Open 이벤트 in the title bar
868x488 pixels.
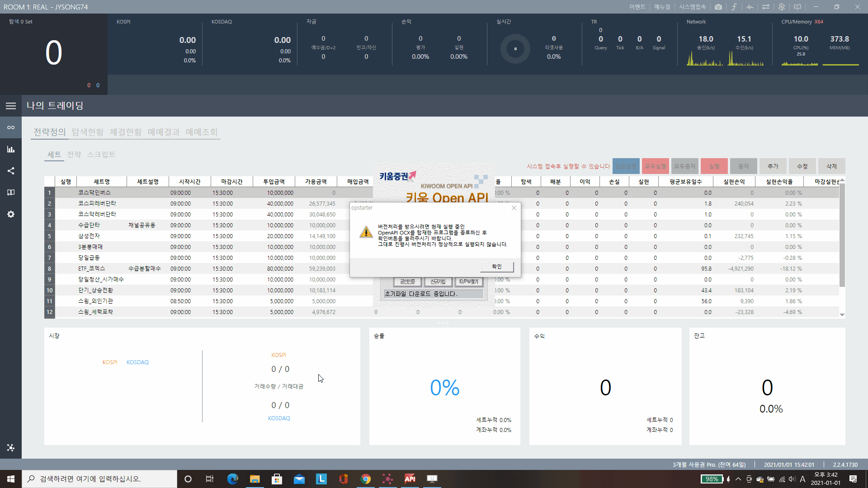coord(637,7)
